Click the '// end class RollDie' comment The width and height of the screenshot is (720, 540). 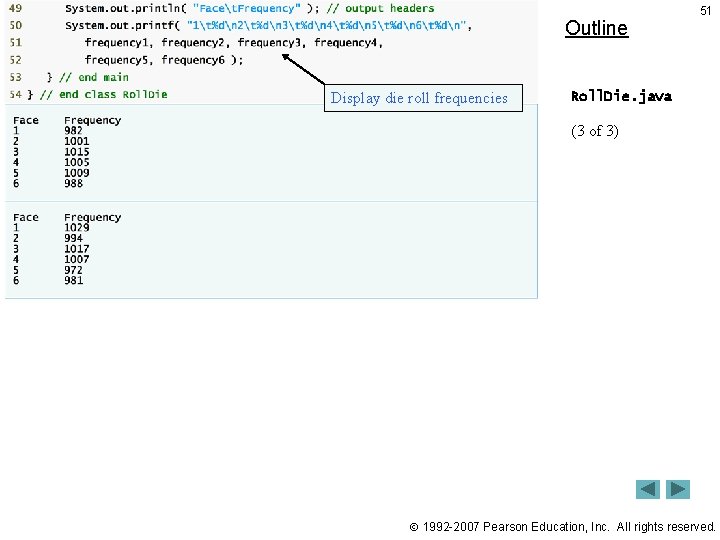coord(103,95)
